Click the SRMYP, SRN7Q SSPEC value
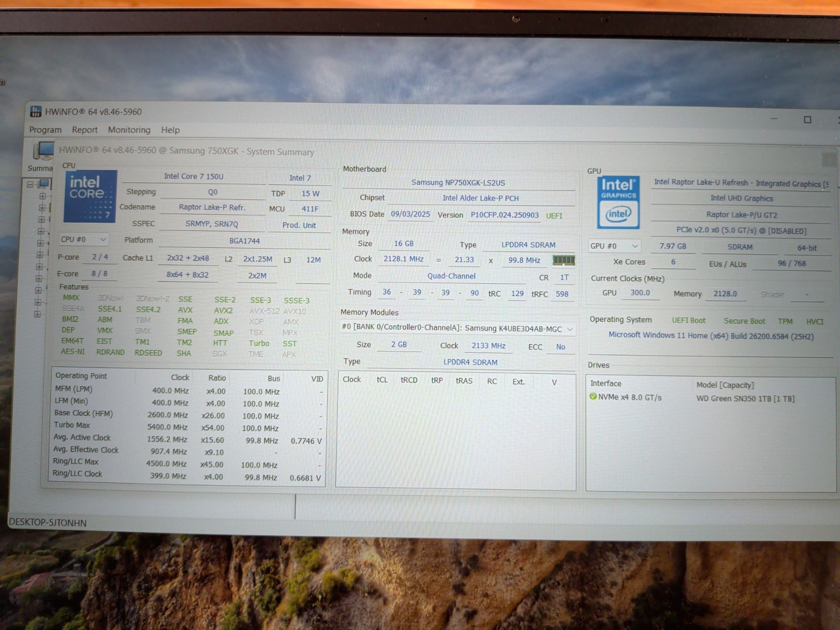The width and height of the screenshot is (840, 630). pos(212,224)
